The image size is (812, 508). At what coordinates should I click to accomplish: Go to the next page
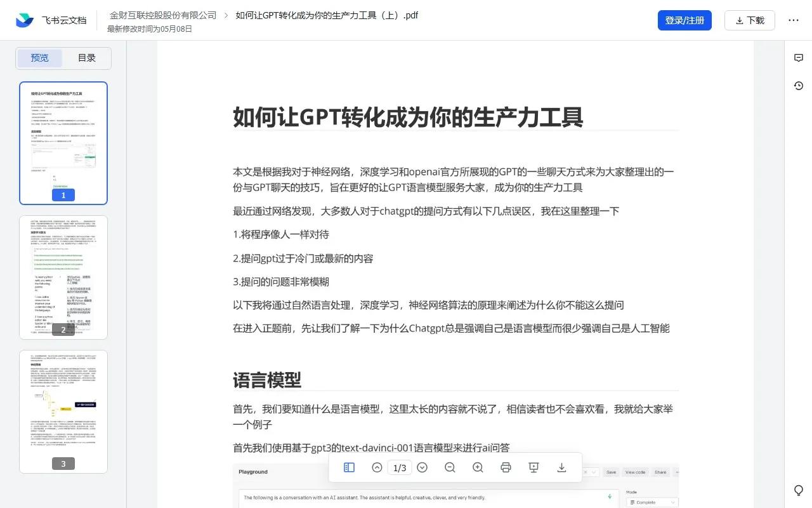[422, 467]
